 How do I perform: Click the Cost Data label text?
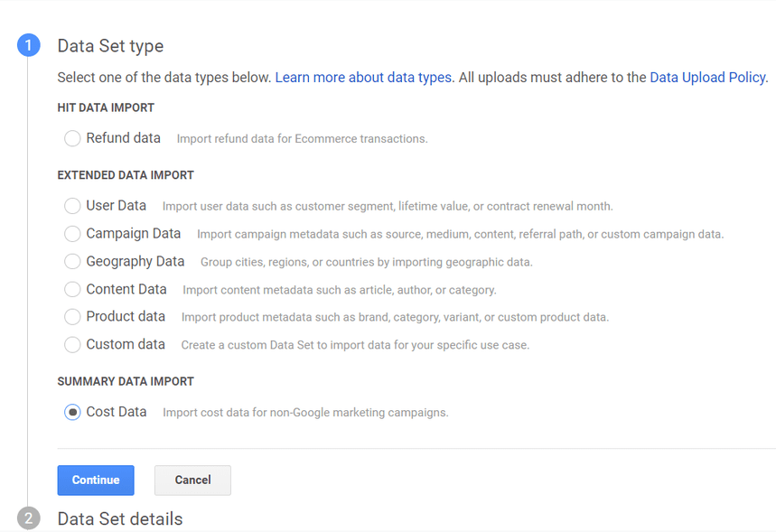(117, 412)
